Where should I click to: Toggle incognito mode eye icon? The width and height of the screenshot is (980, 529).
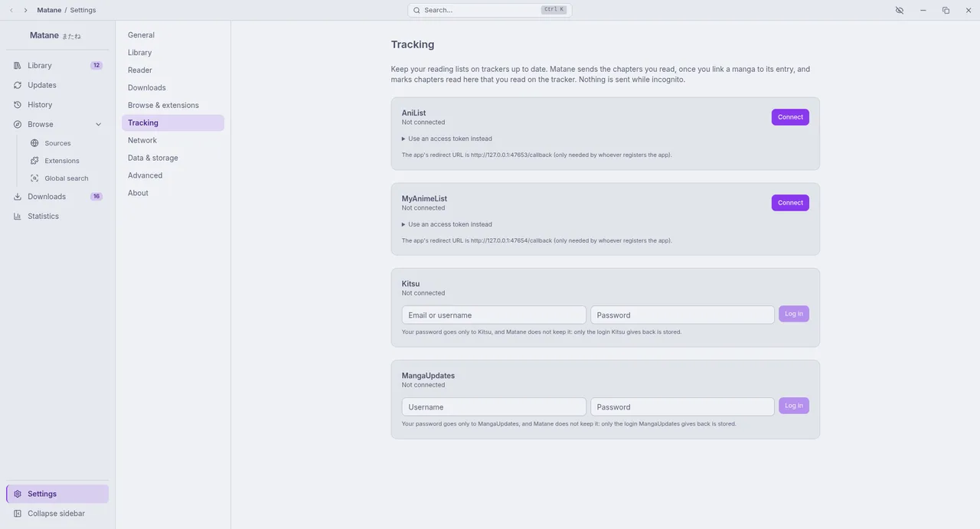tap(900, 10)
